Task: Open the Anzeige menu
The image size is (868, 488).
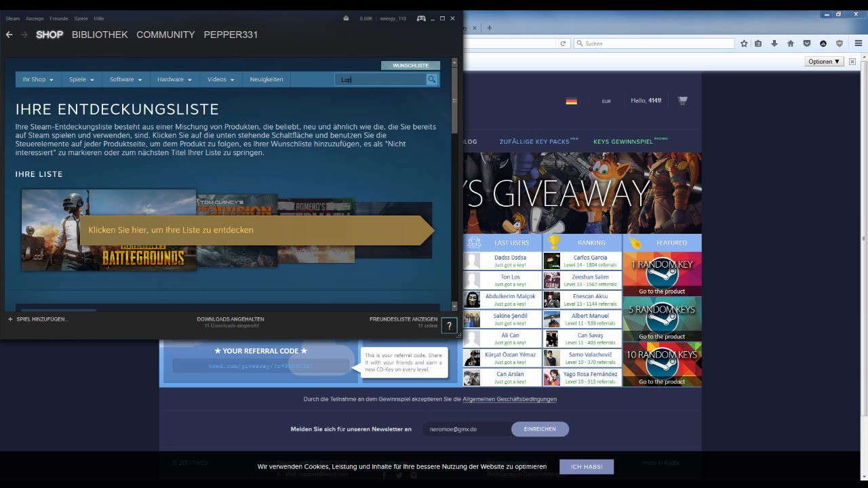Action: [x=35, y=18]
